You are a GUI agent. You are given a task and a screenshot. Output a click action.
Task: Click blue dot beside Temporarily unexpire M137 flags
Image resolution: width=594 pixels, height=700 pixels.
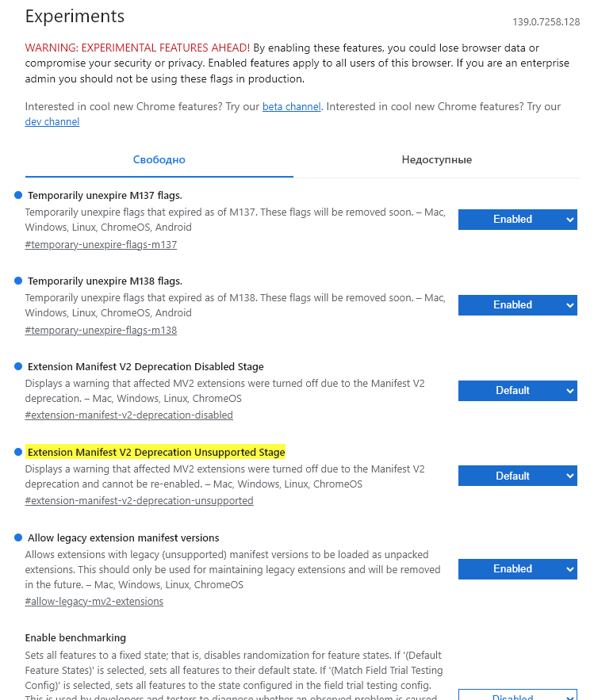(17, 195)
